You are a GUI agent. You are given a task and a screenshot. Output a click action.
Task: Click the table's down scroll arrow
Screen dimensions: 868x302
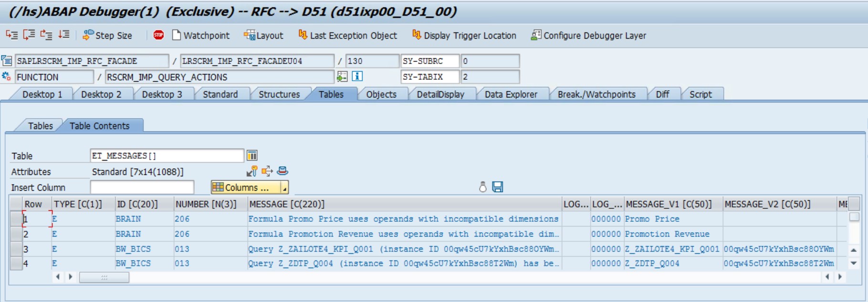[854, 263]
